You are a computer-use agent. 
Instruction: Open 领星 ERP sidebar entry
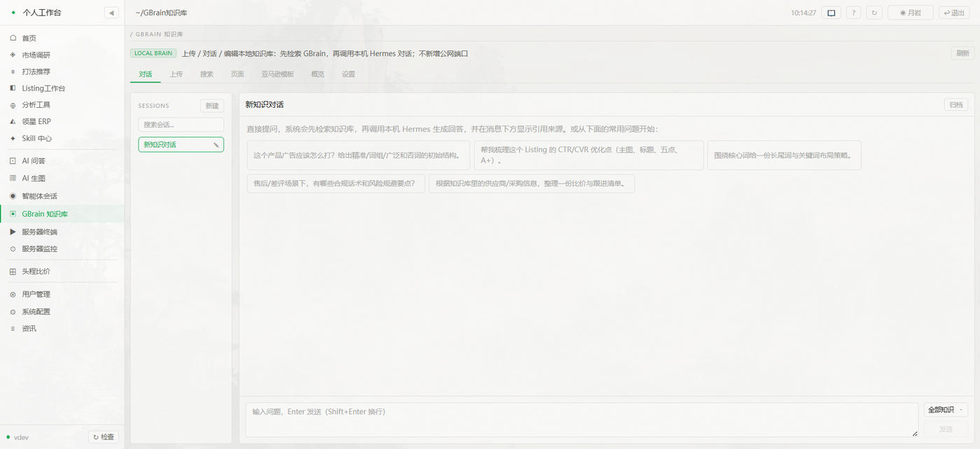coord(62,121)
